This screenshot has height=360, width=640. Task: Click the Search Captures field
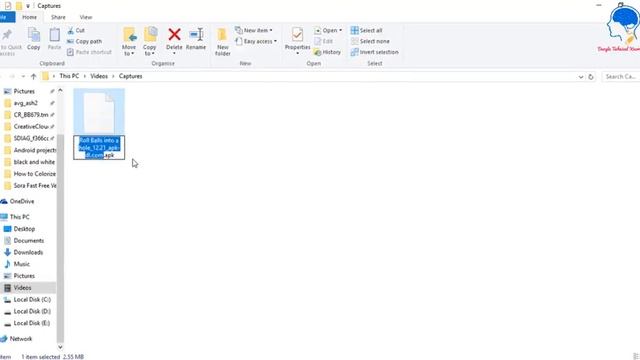click(620, 77)
